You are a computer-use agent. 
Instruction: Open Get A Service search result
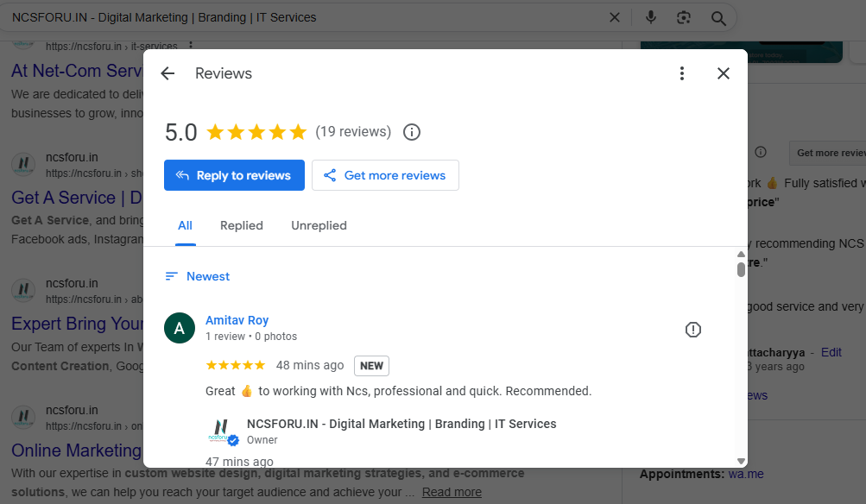[77, 198]
